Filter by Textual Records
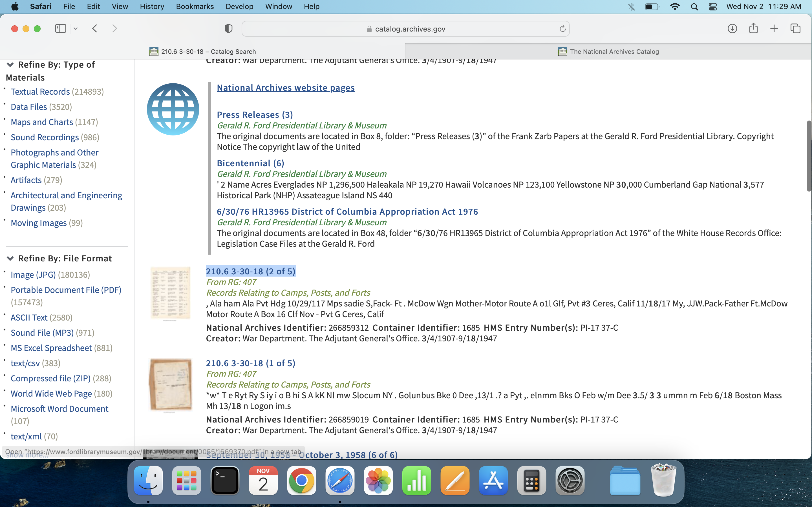Image resolution: width=812 pixels, height=507 pixels. click(40, 92)
